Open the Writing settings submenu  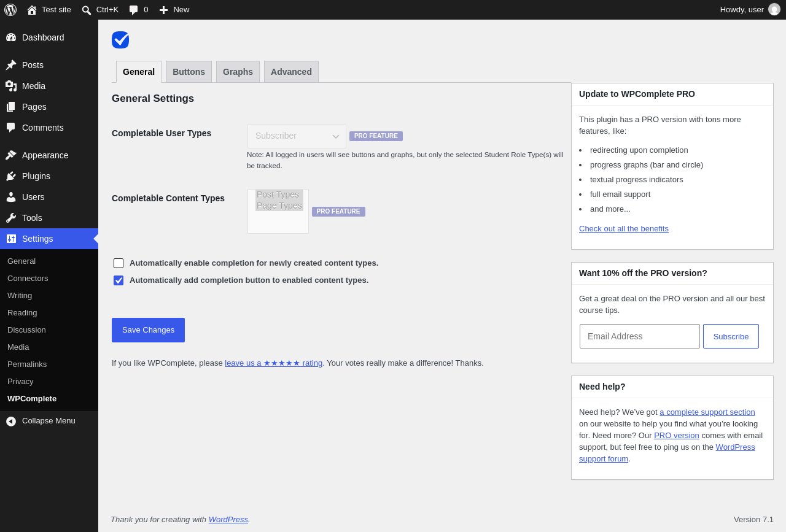click(x=49, y=296)
